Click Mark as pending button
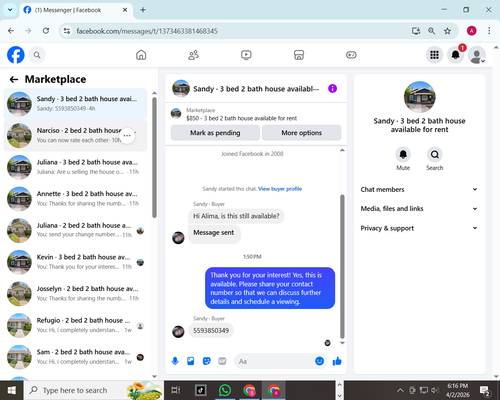Image resolution: width=500 pixels, height=400 pixels. [x=215, y=133]
